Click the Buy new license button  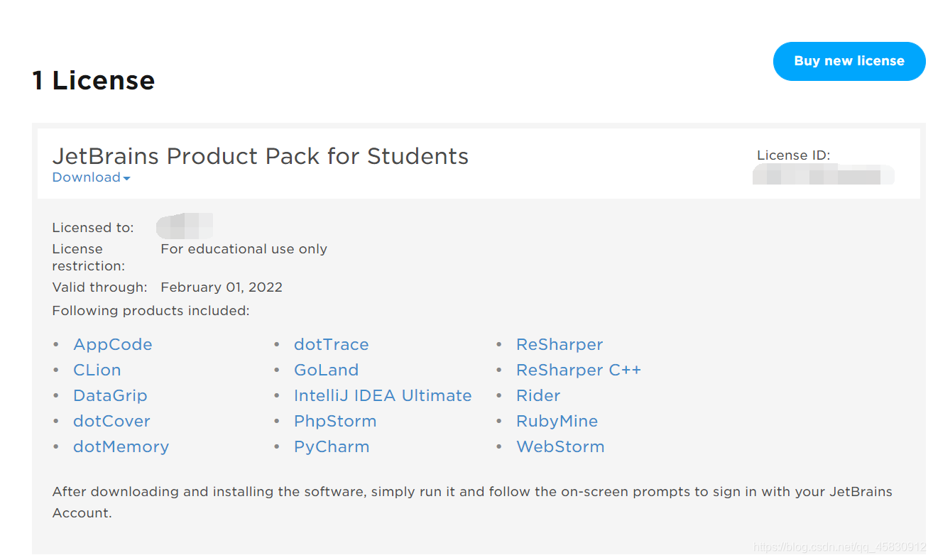(849, 61)
